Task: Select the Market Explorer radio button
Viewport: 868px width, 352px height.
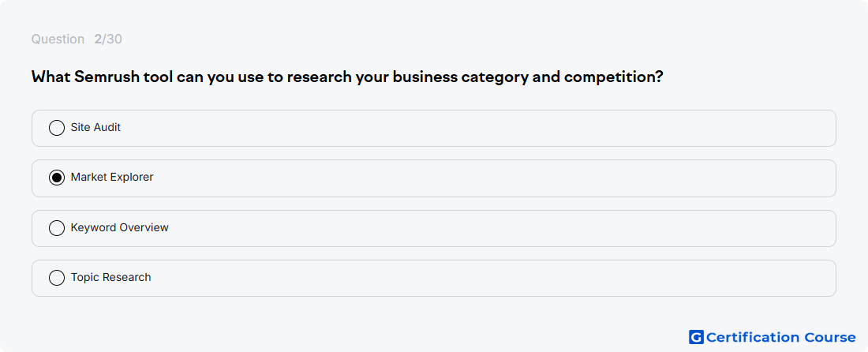Action: click(x=57, y=178)
